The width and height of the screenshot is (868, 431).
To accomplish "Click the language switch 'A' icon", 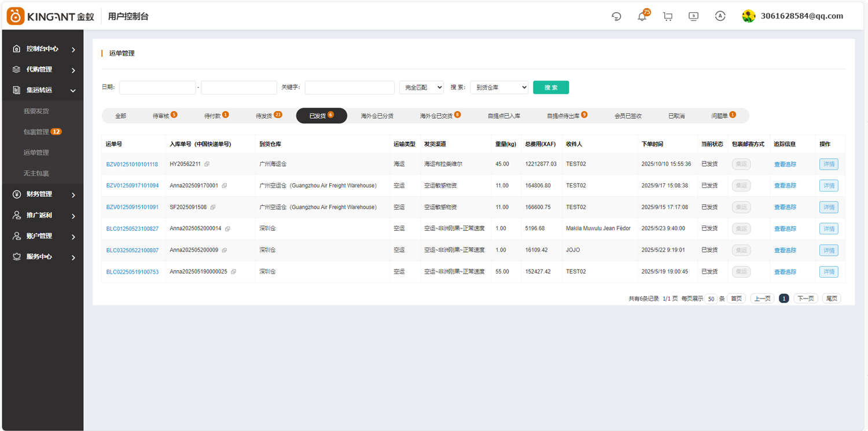I will (720, 16).
